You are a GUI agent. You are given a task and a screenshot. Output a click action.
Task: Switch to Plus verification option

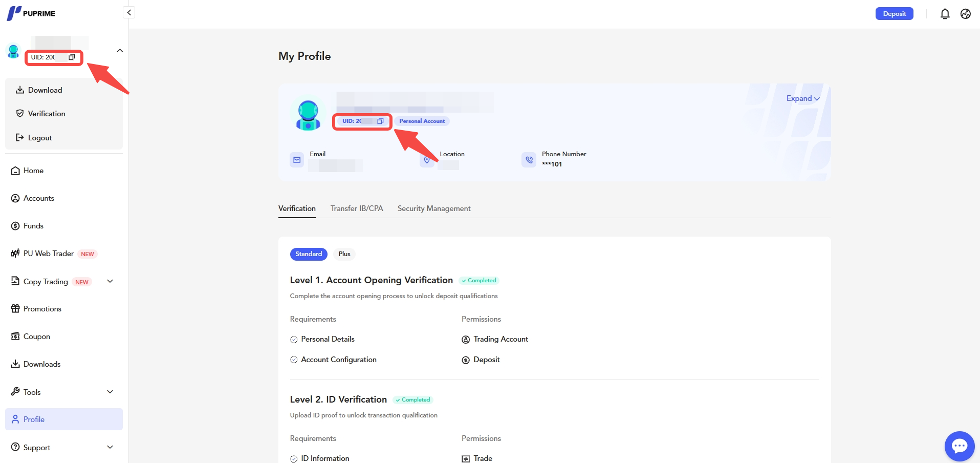(344, 254)
